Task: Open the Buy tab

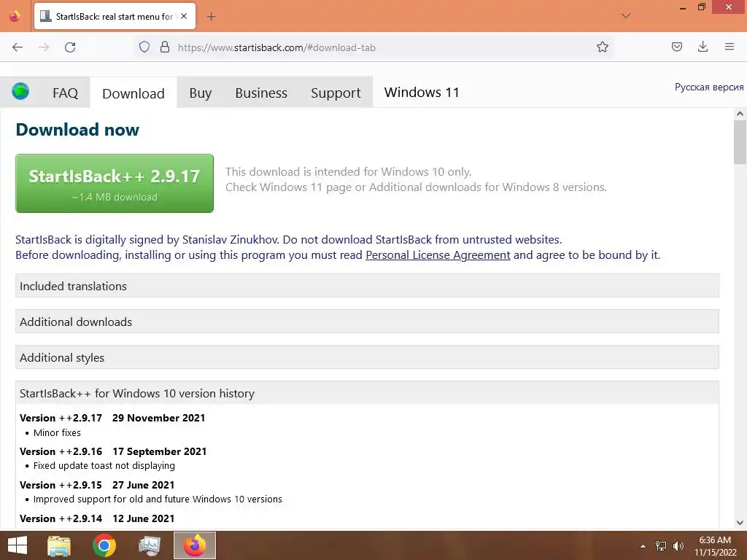Action: click(x=200, y=93)
